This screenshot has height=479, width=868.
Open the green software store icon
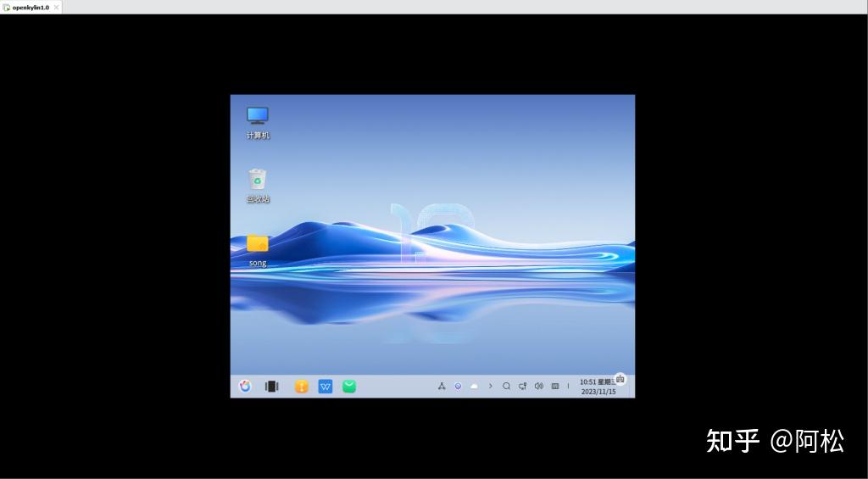pos(349,387)
